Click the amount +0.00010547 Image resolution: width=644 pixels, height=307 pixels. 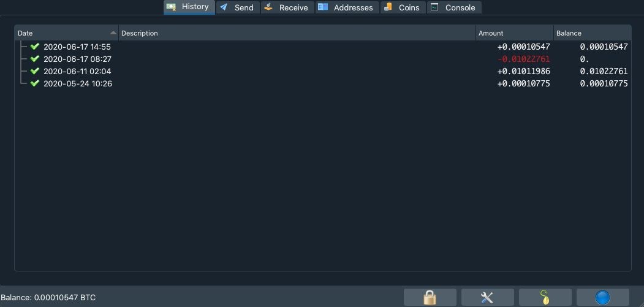(x=524, y=47)
